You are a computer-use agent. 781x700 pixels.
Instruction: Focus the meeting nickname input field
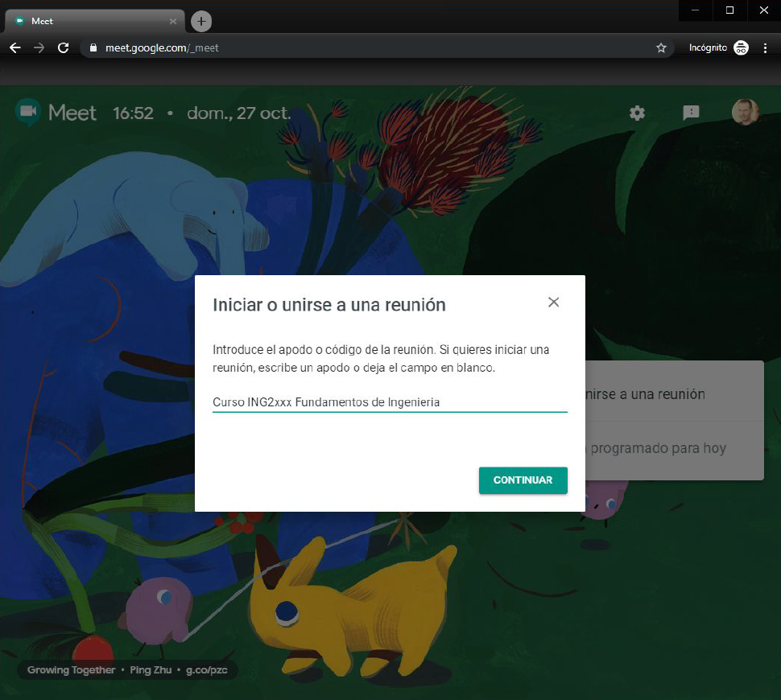(390, 402)
